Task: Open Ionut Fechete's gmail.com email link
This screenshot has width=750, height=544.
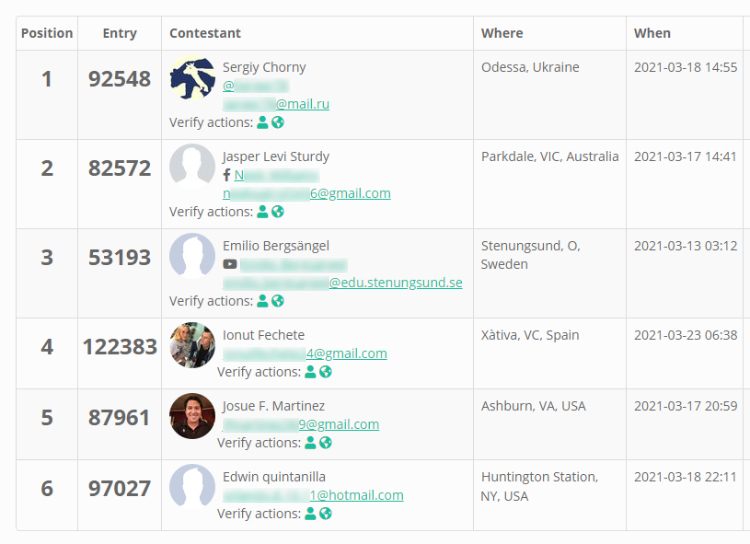Action: point(305,354)
